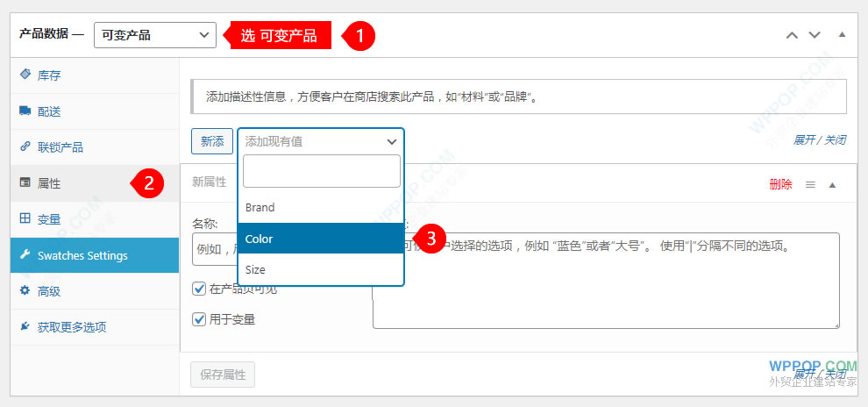Click the Swatches Settings wrench icon
This screenshot has width=868, height=407.
25,255
